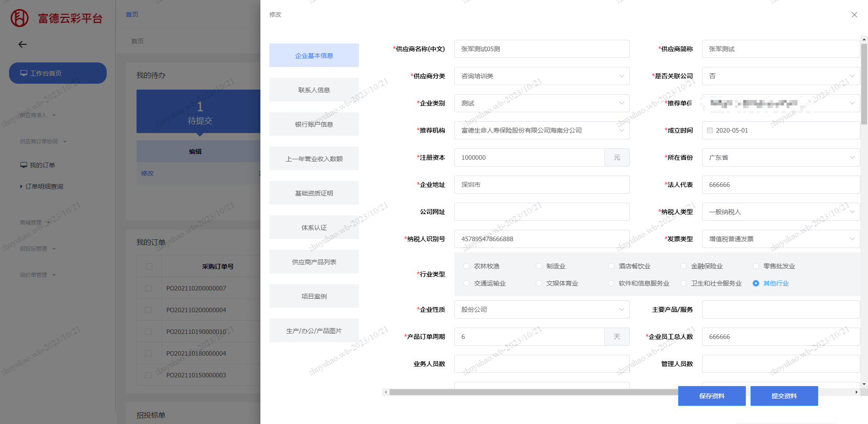Viewport: 868px width, 424px height.
Task: Select the 卫生和社会服务业 radio button
Action: click(x=684, y=283)
